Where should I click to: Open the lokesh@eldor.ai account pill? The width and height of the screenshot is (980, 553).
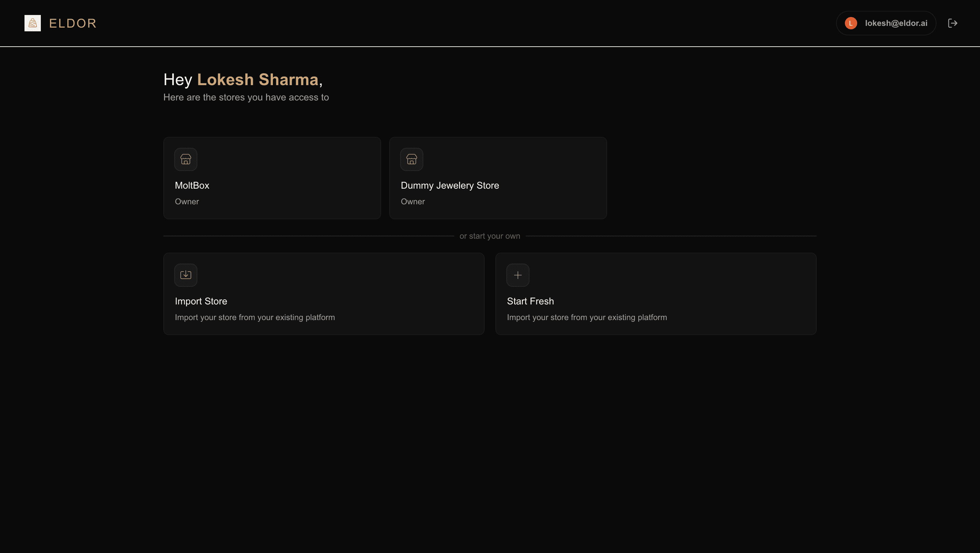click(896, 23)
